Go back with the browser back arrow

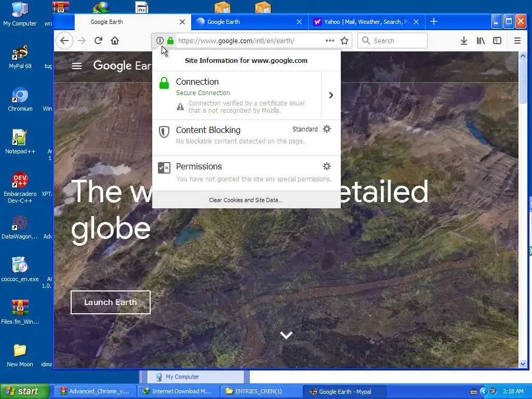64,41
